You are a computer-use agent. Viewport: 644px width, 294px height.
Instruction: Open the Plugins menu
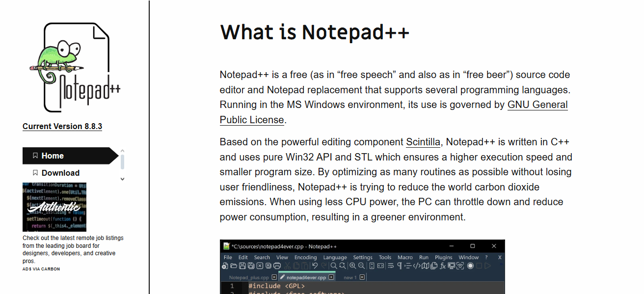pyautogui.click(x=444, y=257)
